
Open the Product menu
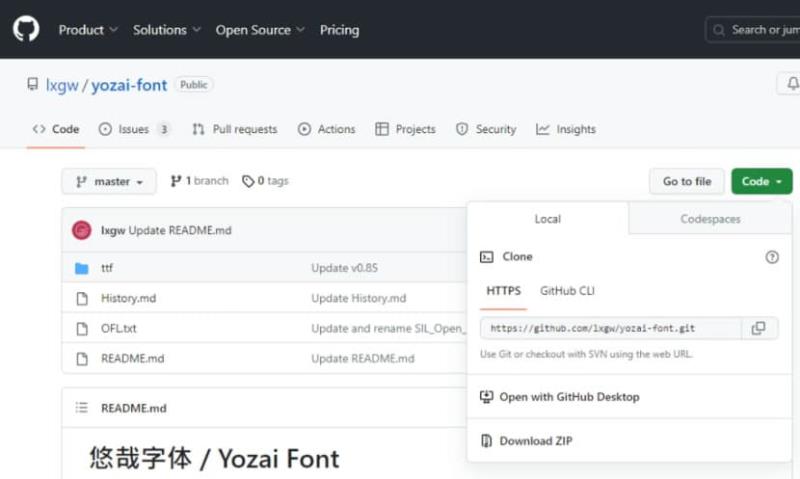point(88,30)
